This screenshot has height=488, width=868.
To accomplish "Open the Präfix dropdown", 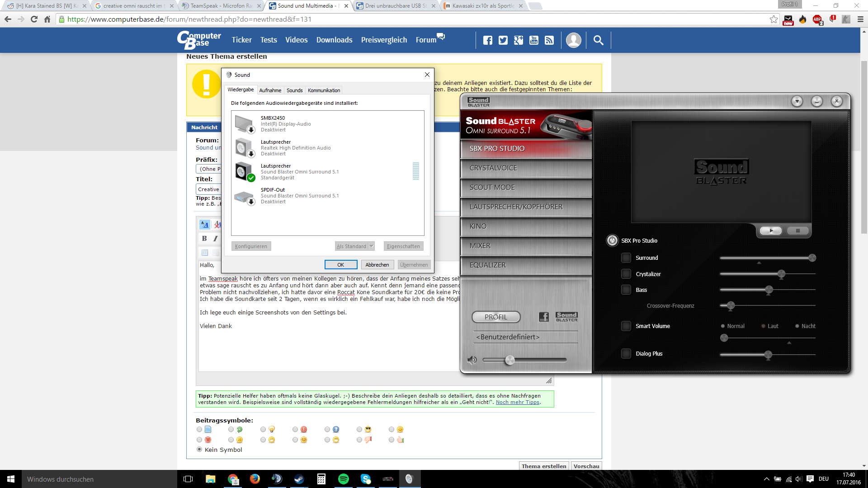I will [208, 169].
